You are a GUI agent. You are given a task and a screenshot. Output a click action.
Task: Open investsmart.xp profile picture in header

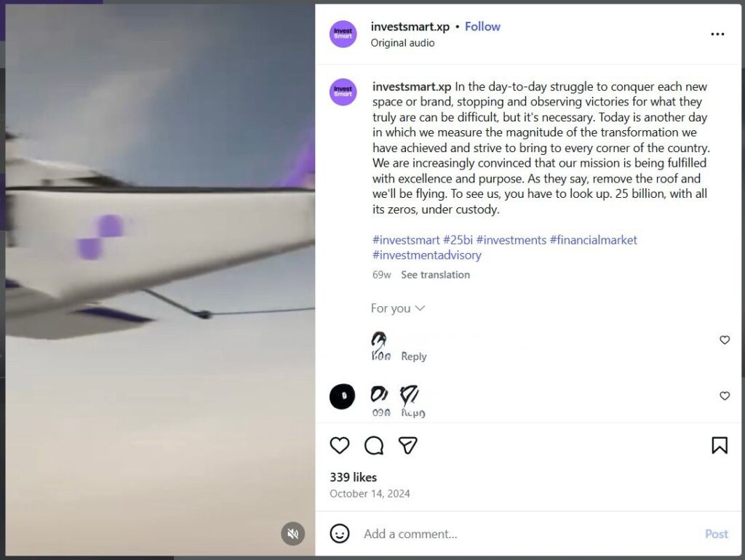coord(343,34)
